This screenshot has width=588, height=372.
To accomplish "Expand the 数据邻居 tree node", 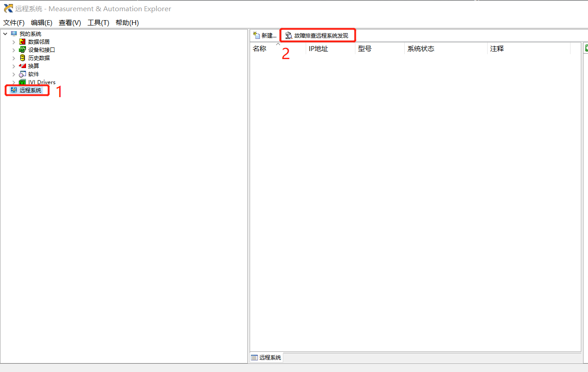I will (x=13, y=42).
